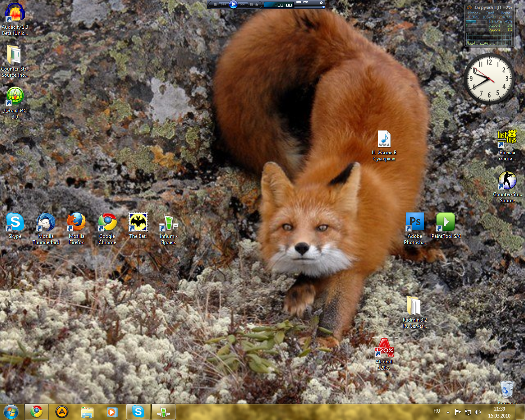This screenshot has width=525, height=420.
Task: Select the Mozilla Thunderbird shortcut
Action: 46,223
